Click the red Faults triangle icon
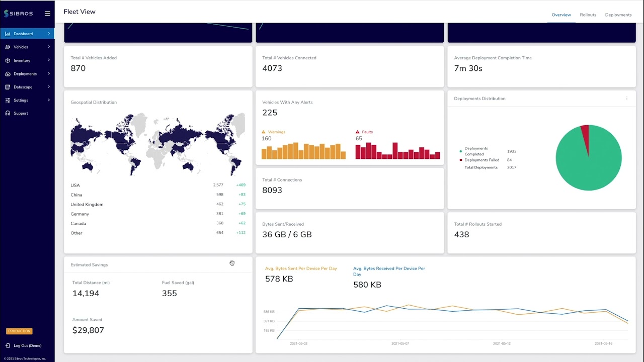Viewport: 644px width, 362px height. (358, 132)
